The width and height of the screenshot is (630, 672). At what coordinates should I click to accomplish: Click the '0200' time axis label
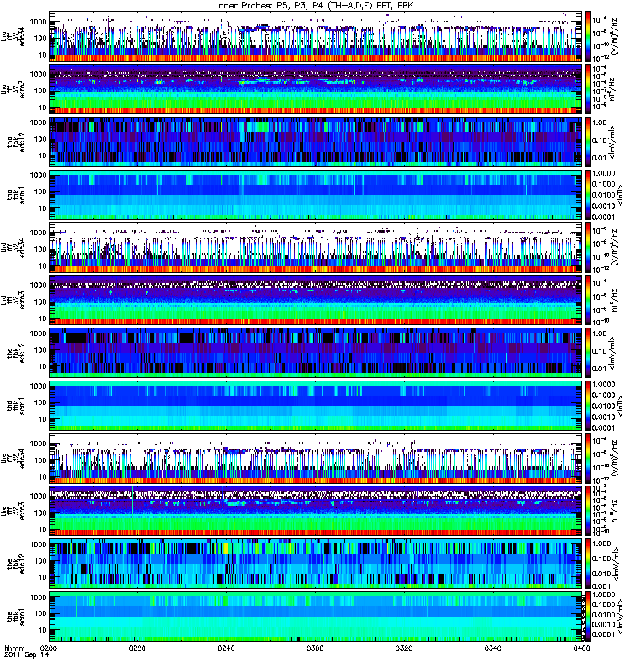pos(49,648)
